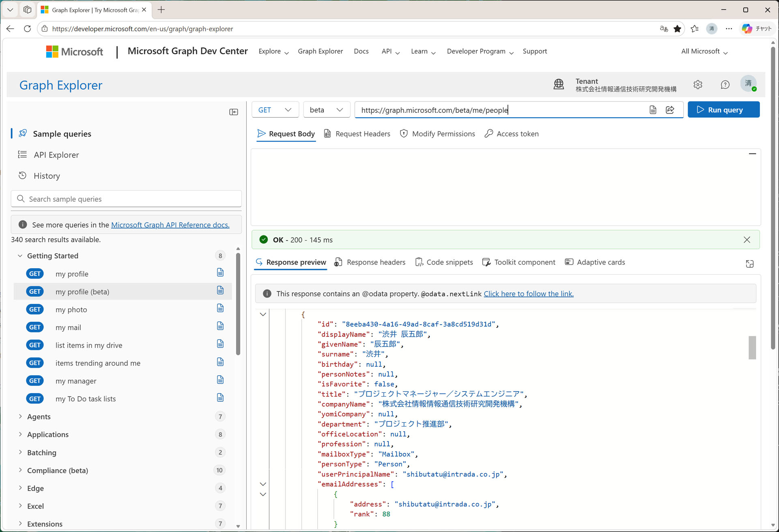Image resolution: width=779 pixels, height=532 pixels.
Task: Switch to the Response headers tab
Action: coord(370,262)
